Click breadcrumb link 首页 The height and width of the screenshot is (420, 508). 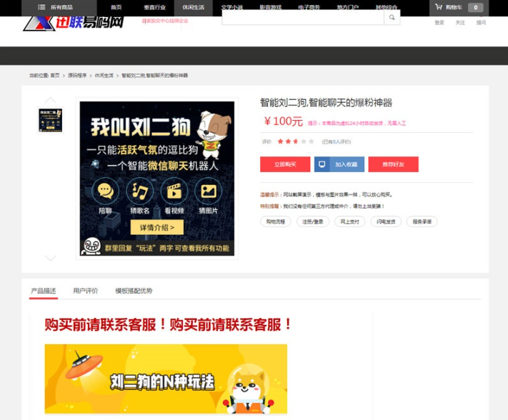[x=55, y=76]
